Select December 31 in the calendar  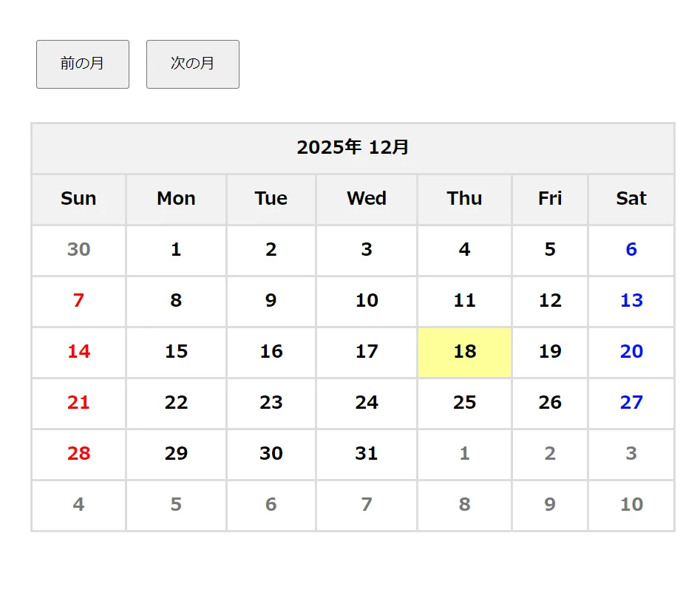367,454
